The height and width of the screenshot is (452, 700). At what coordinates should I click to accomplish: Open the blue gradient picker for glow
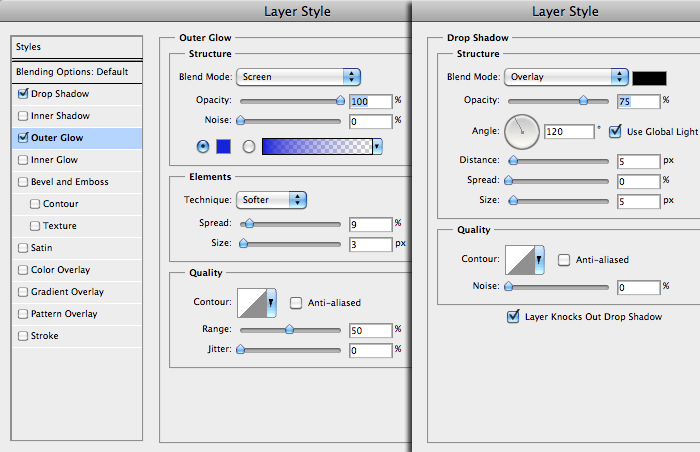coord(322,146)
